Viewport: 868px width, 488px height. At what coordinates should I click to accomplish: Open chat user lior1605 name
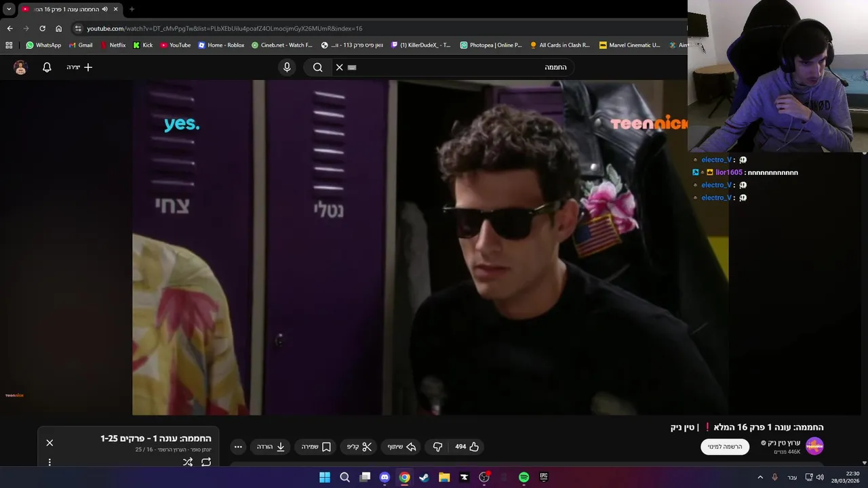[x=729, y=172]
